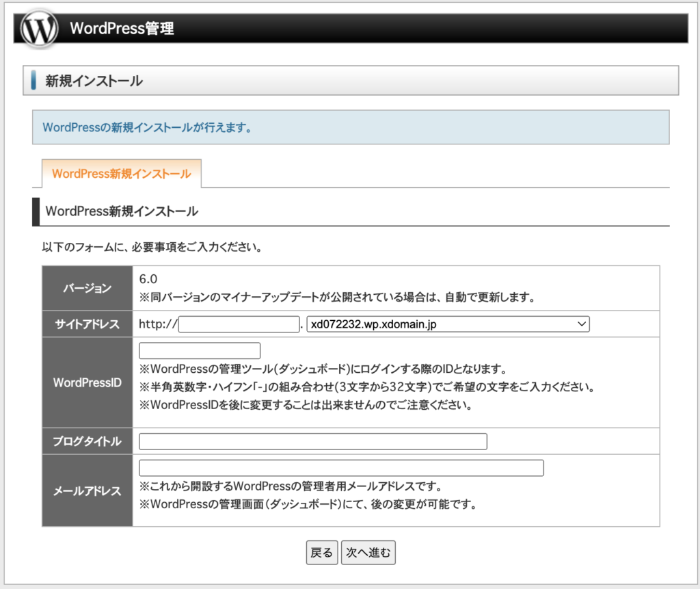Click the blue notice about WordPress新規インストール
This screenshot has width=700, height=589.
point(147,128)
